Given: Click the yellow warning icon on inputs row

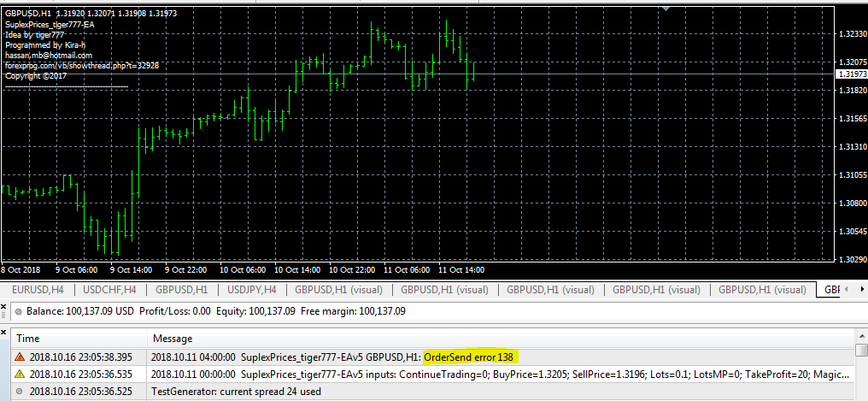Looking at the screenshot, I should point(18,374).
